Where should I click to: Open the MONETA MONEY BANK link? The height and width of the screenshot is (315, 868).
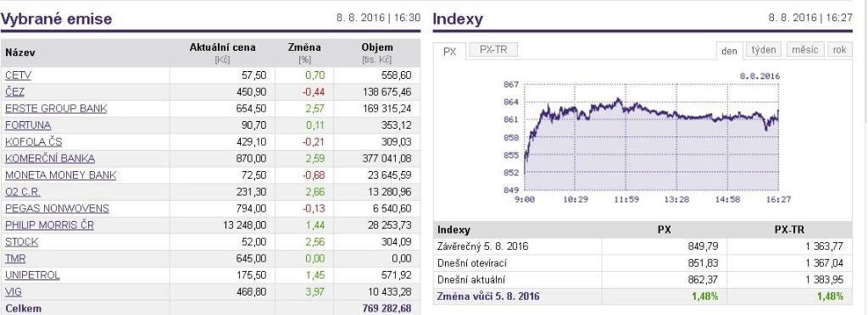coord(61,175)
